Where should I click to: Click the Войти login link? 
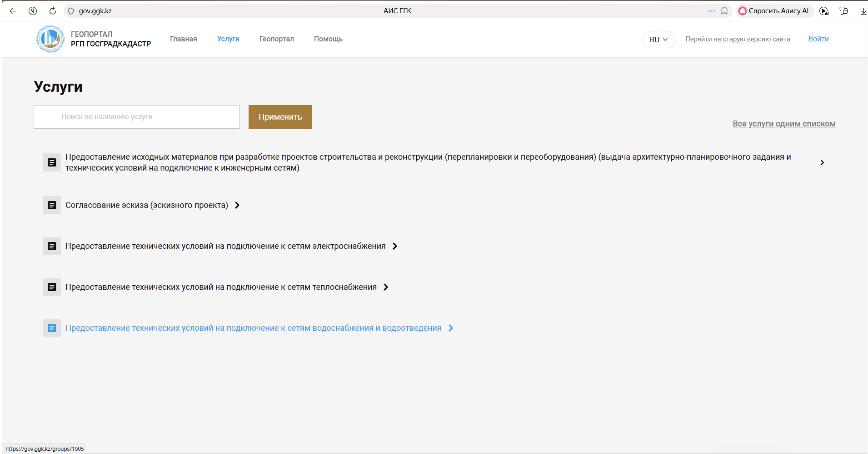[x=818, y=39]
